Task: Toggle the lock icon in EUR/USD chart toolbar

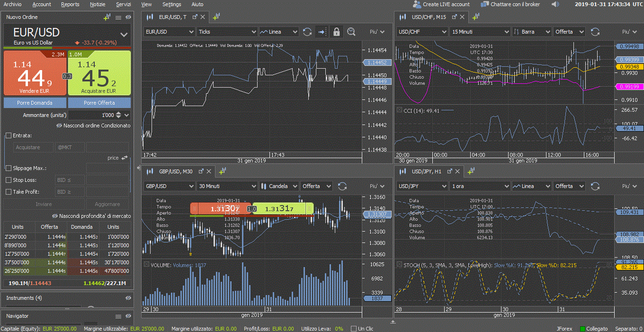Action: 336,32
